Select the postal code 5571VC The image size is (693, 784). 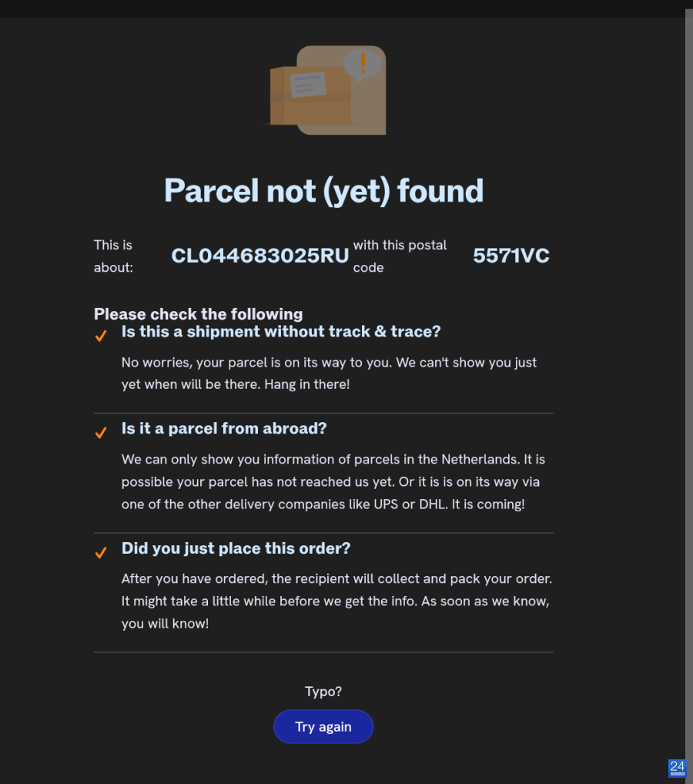(511, 256)
